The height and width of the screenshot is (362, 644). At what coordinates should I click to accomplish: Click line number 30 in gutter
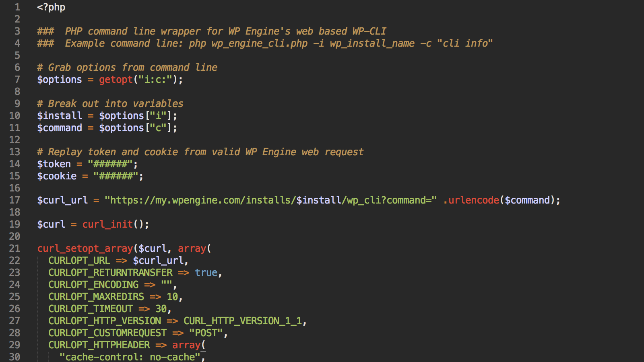[14, 357]
